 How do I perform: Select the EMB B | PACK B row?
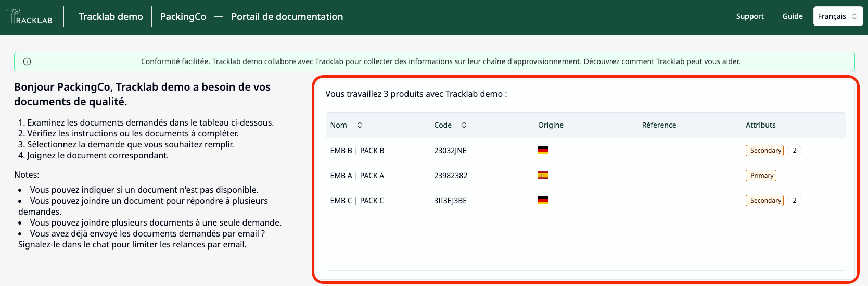coord(357,151)
